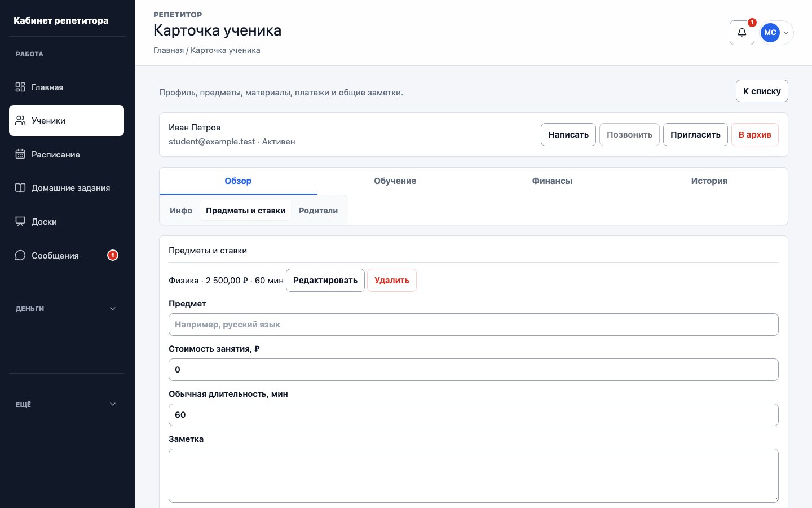Click the Главная breadcrumb link
Screen dimensions: 812x508
169,50
